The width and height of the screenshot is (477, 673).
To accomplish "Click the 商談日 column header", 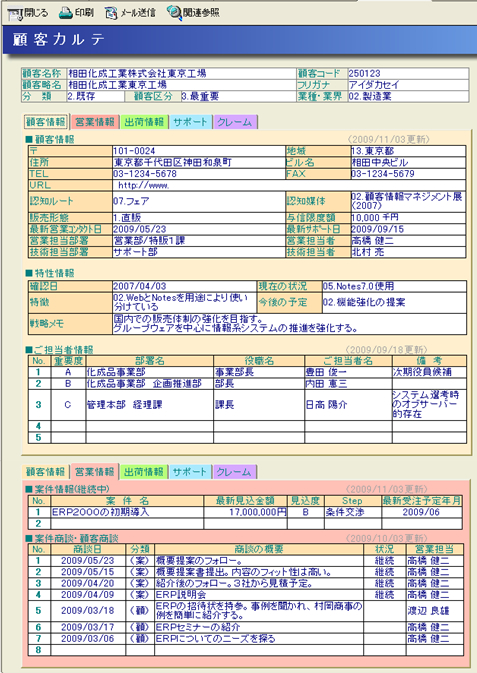I will click(88, 549).
